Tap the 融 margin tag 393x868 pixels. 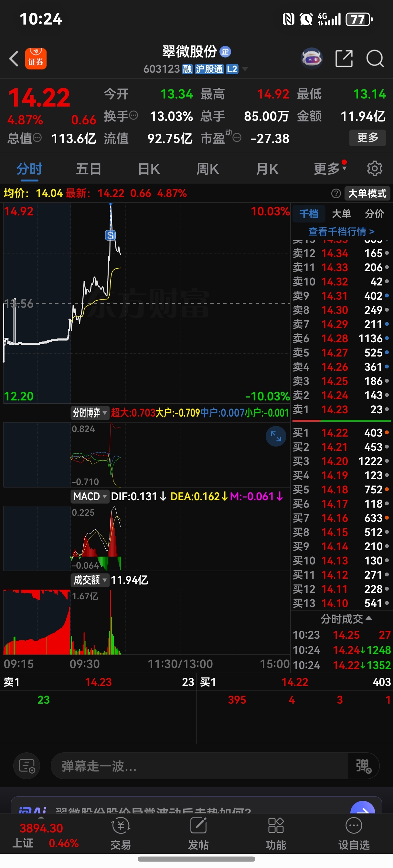[x=187, y=69]
